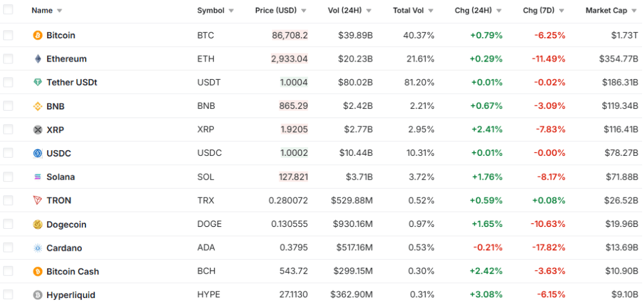Sort by the Name column arrow

tap(60, 11)
